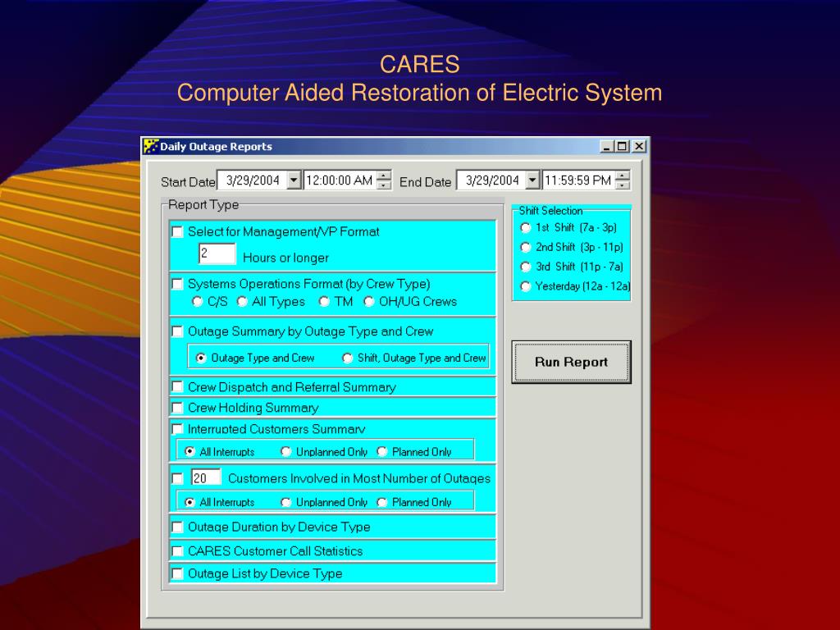Maximize the Daily Outage Reports window
The height and width of the screenshot is (630, 840).
point(622,146)
